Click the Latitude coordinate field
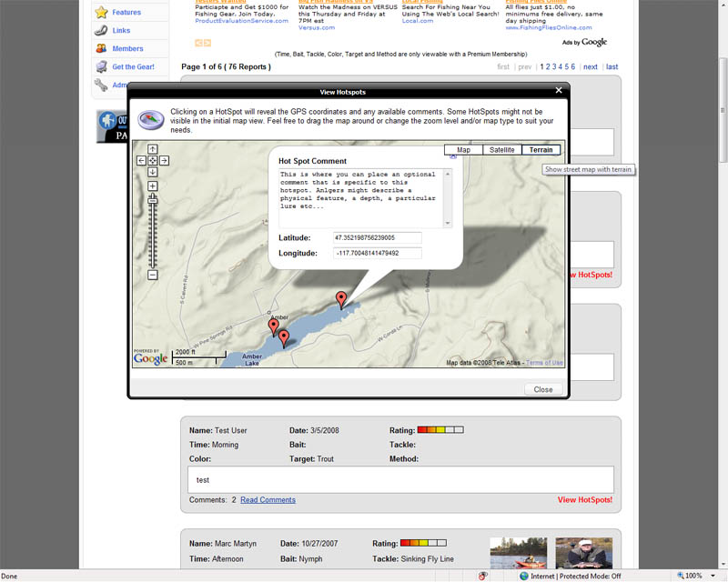 (x=377, y=238)
